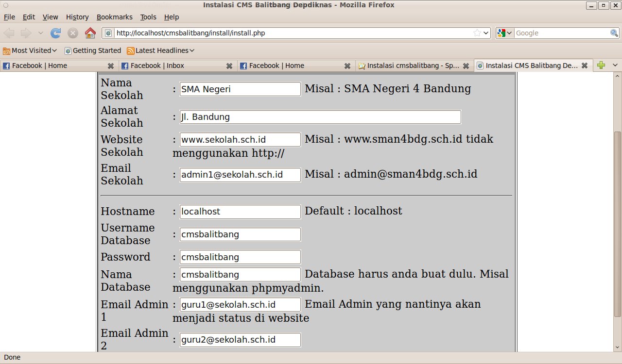622x364 pixels.
Task: Show the list of all tabs
Action: [x=615, y=66]
